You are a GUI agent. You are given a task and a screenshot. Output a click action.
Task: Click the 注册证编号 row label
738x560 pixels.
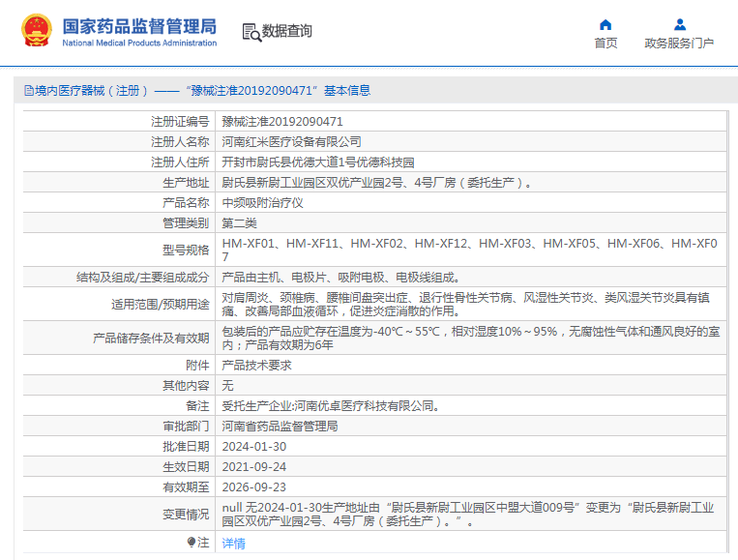click(180, 122)
